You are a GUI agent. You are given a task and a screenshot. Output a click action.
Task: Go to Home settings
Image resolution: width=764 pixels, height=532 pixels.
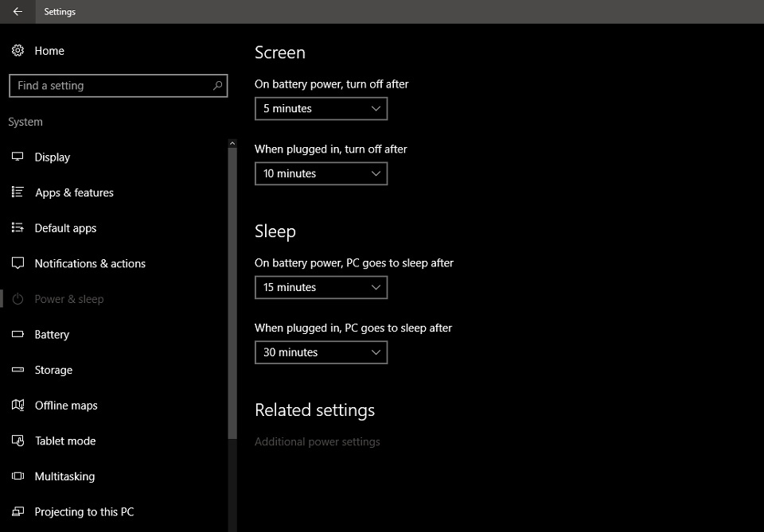49,51
